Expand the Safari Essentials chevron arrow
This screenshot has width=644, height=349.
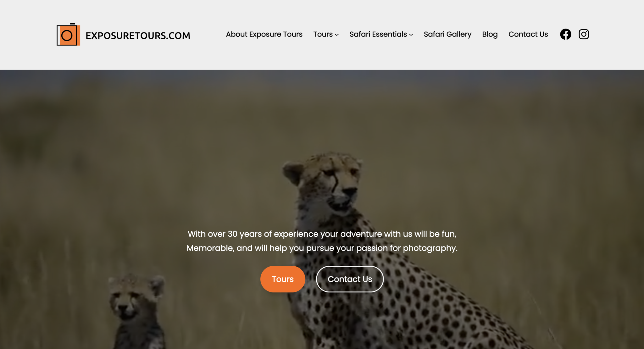coord(411,35)
